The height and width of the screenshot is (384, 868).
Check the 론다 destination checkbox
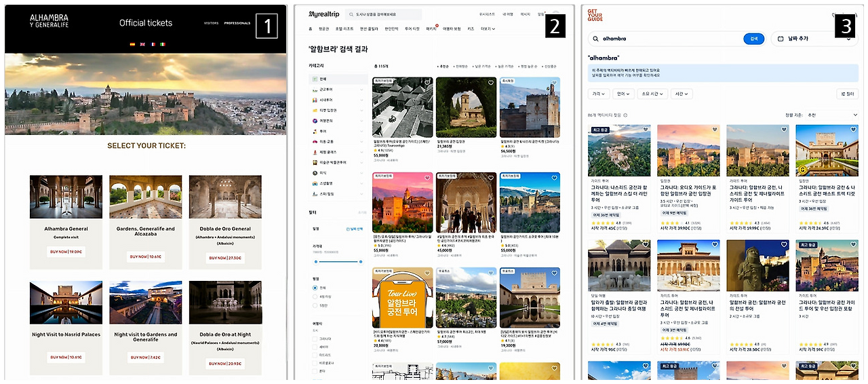(x=315, y=371)
